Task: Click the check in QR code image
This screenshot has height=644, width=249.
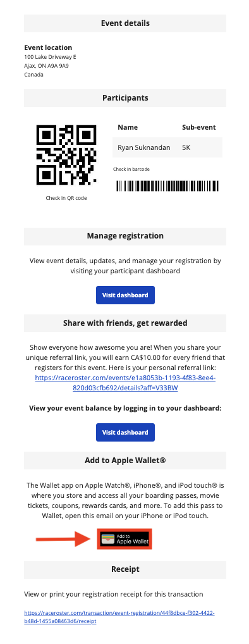Action: click(x=66, y=155)
